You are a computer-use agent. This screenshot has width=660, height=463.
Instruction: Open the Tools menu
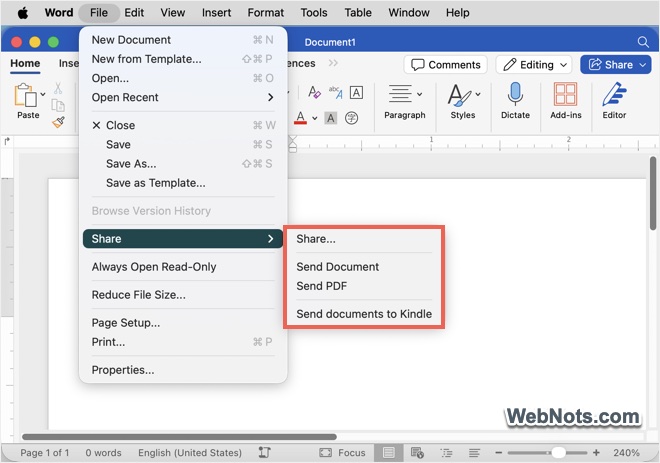tap(314, 13)
